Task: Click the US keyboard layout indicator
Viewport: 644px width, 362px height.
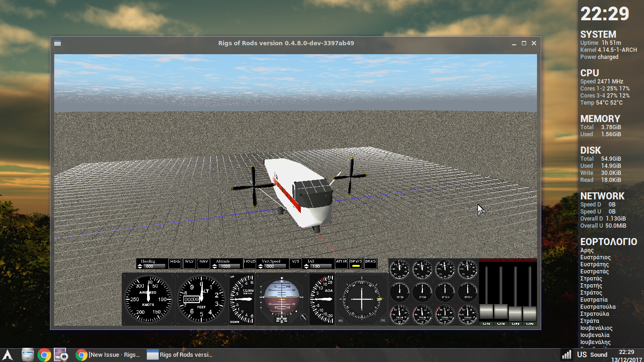Action: tap(582, 355)
